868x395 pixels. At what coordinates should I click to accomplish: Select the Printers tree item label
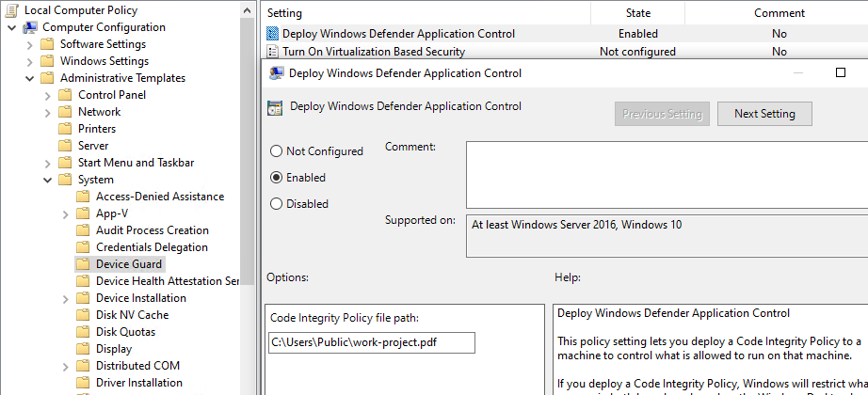click(x=97, y=129)
